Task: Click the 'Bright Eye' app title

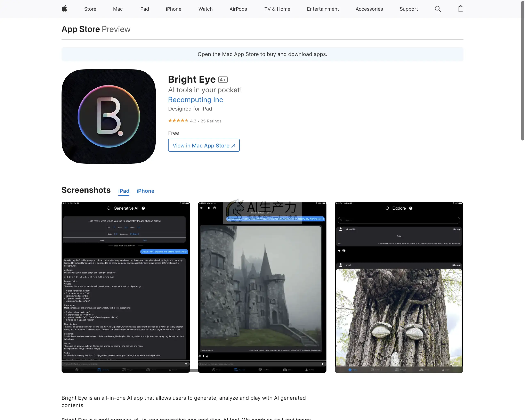Action: pos(192,79)
